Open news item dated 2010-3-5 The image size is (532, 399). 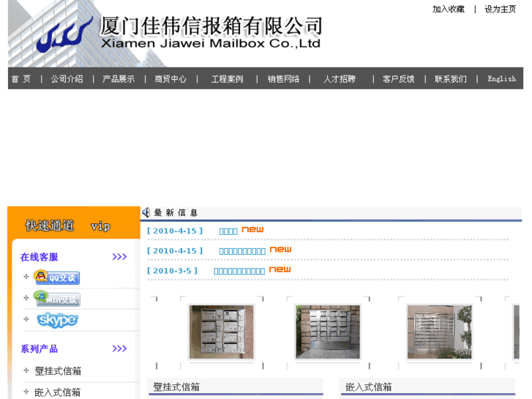(x=239, y=271)
